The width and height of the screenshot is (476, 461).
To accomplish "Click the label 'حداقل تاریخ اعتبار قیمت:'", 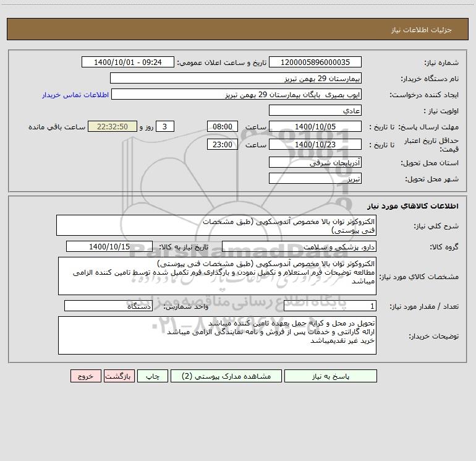I will (431, 145).
